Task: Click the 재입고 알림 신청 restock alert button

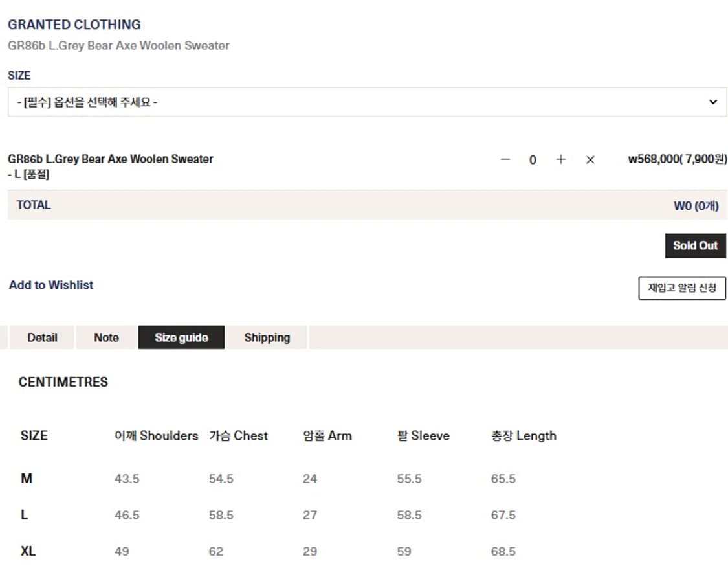Action: 682,288
